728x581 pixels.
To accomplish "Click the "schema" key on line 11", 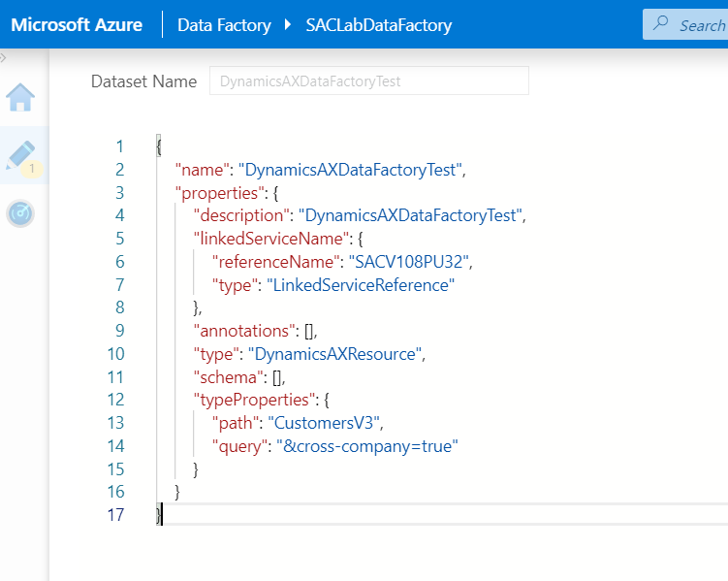I will pos(228,377).
